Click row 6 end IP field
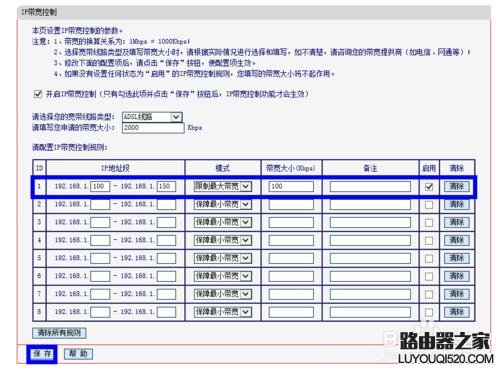500x372 pixels. click(166, 276)
